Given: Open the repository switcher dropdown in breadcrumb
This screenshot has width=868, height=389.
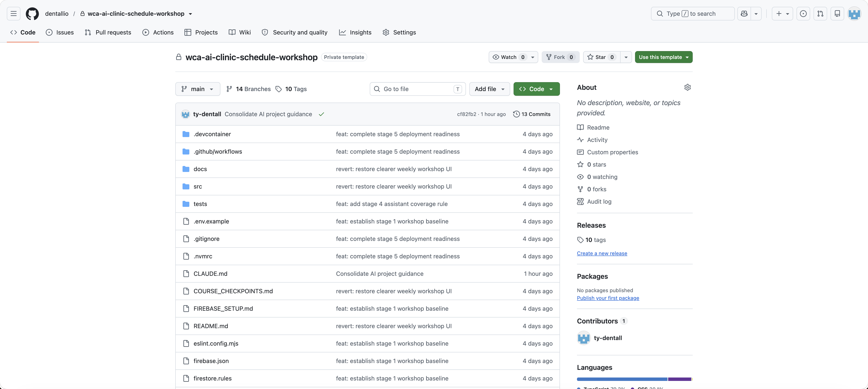Looking at the screenshot, I should pos(190,14).
